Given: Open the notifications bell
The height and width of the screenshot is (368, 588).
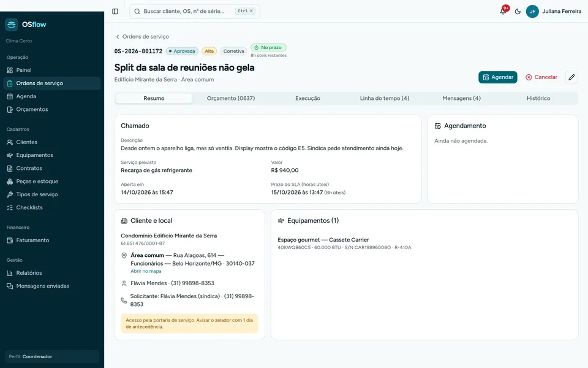Looking at the screenshot, I should click(503, 11).
